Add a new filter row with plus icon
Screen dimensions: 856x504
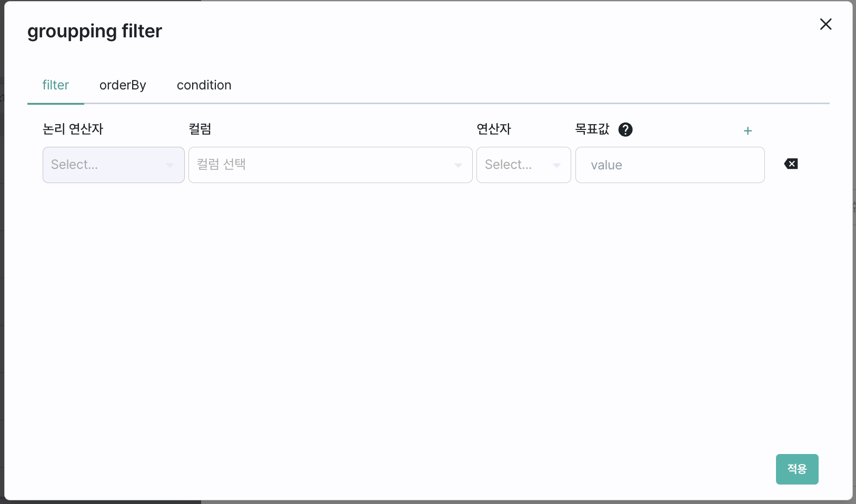coord(748,130)
